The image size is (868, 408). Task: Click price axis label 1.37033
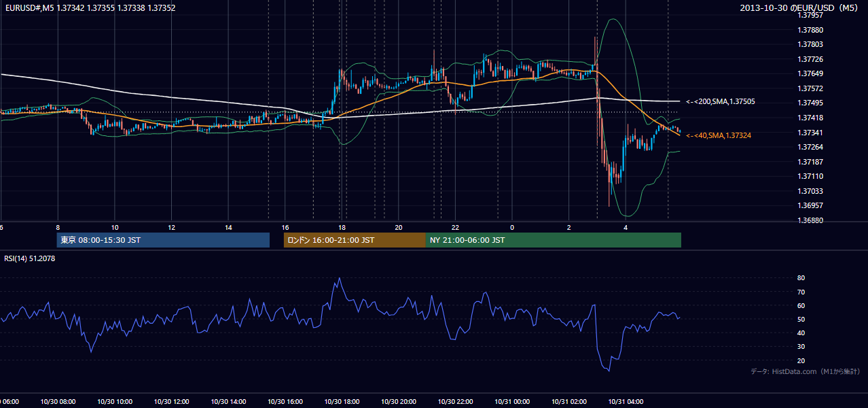(x=810, y=191)
